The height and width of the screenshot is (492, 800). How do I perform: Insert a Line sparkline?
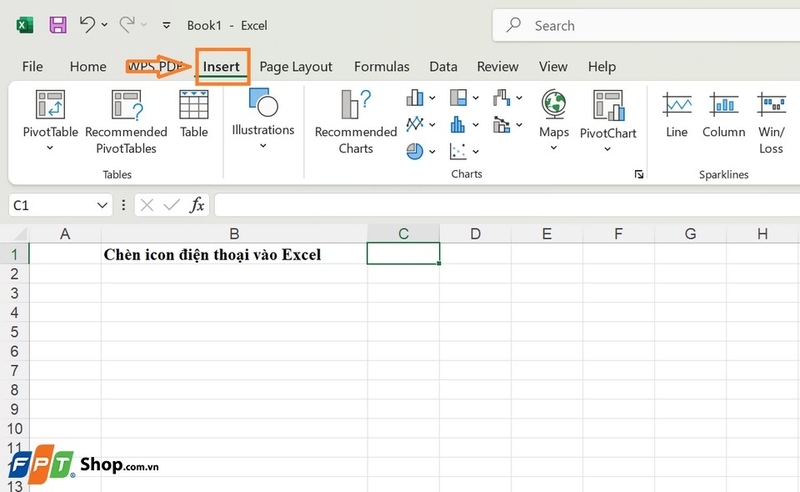click(x=677, y=115)
